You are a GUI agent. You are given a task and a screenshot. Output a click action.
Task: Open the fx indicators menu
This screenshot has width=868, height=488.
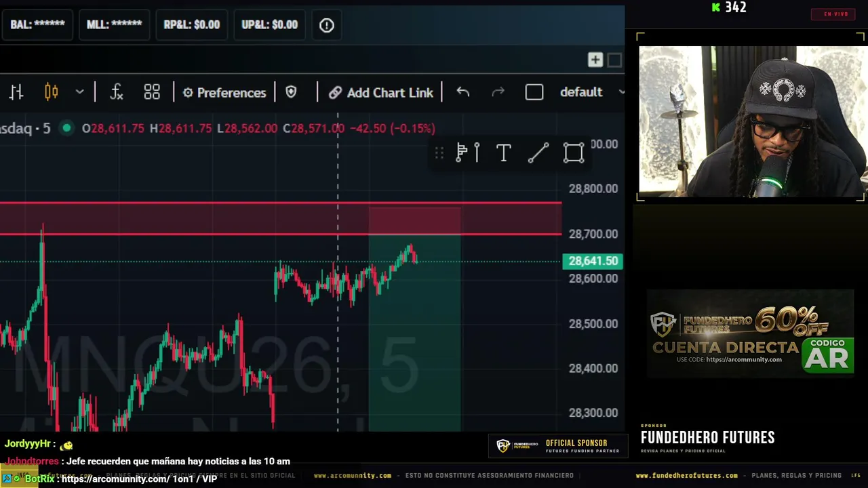pyautogui.click(x=117, y=92)
